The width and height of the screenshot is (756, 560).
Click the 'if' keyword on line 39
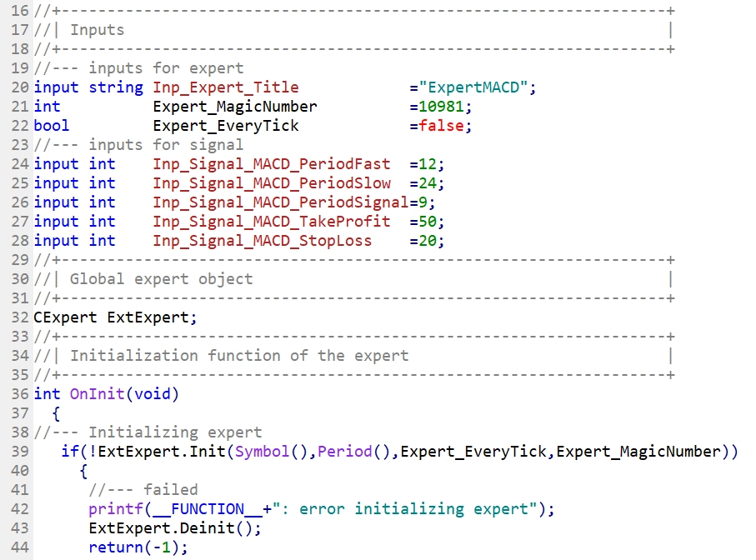(x=70, y=452)
